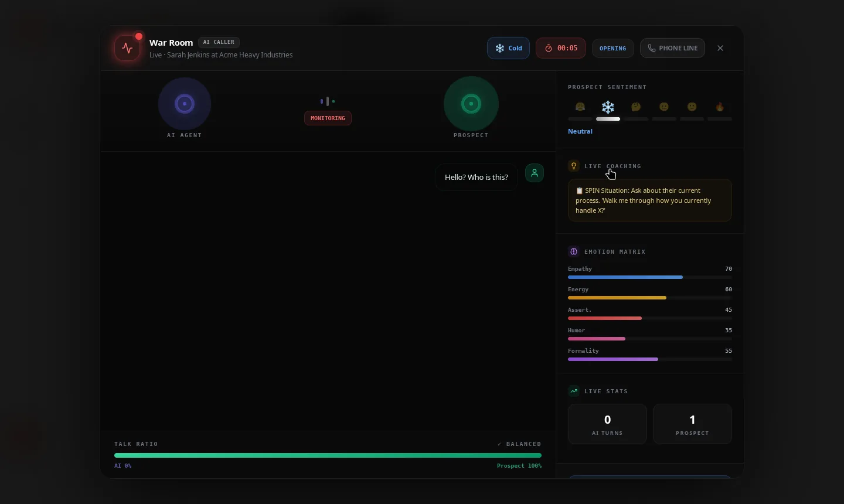Click the "Hello? Who is this?" message bubble
Image resolution: width=844 pixels, height=504 pixels.
[x=477, y=177]
